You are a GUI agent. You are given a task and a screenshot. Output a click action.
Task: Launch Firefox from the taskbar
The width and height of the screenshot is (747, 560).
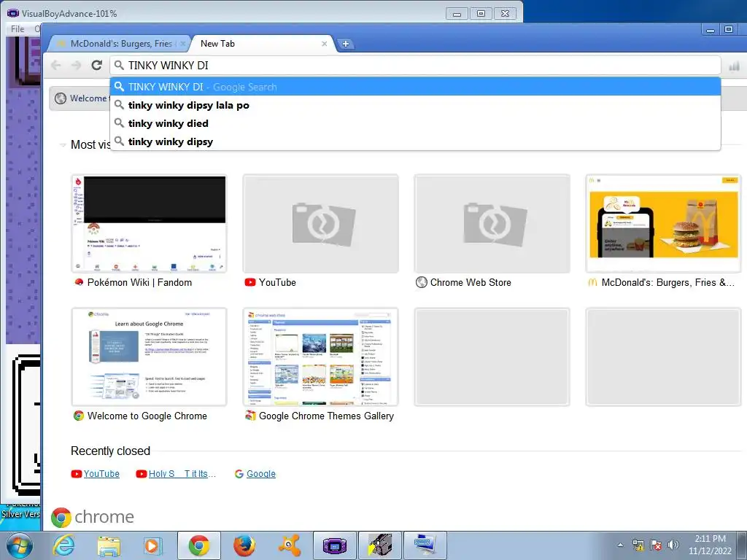coord(244,545)
